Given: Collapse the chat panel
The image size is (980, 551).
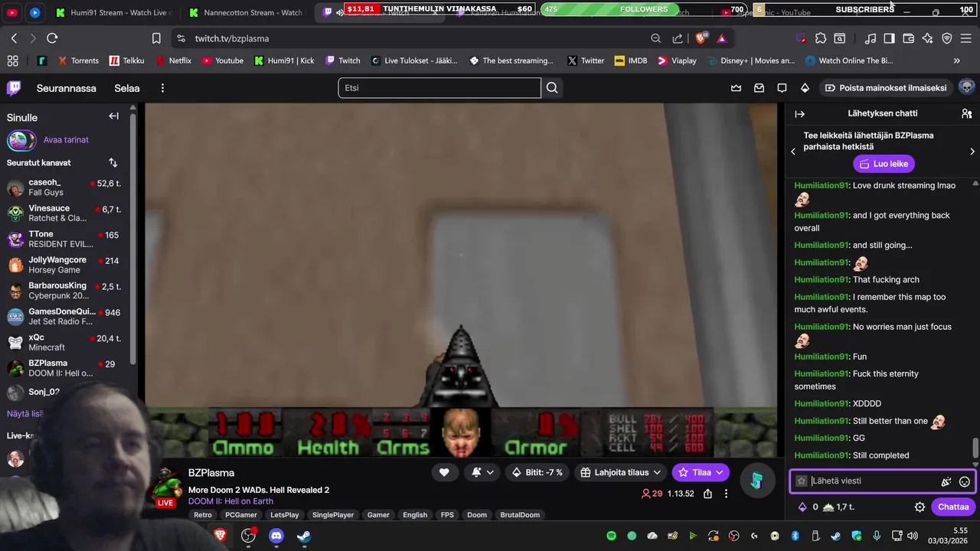Looking at the screenshot, I should click(799, 113).
